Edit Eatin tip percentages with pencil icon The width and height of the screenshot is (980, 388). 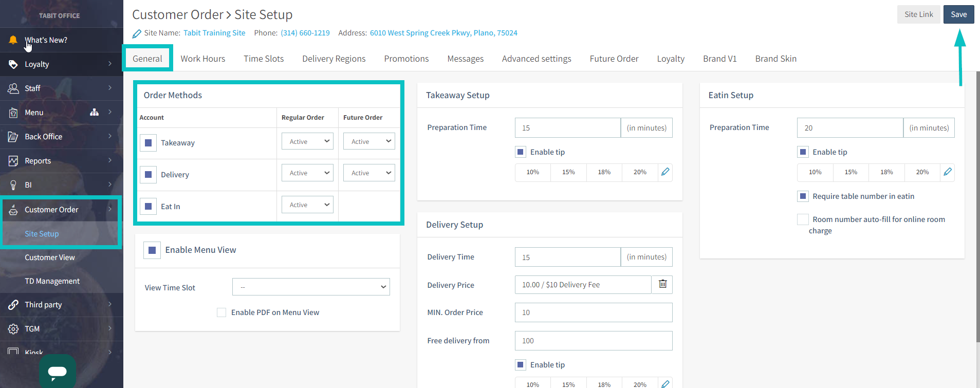948,172
